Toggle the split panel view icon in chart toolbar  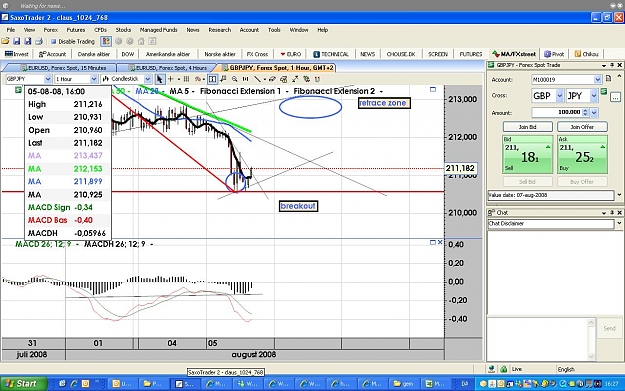tap(212, 79)
